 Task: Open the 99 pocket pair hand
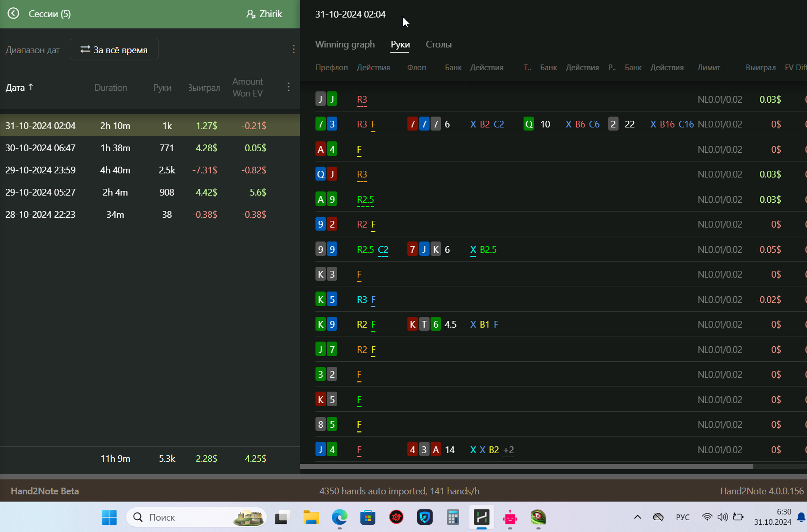pos(561,249)
